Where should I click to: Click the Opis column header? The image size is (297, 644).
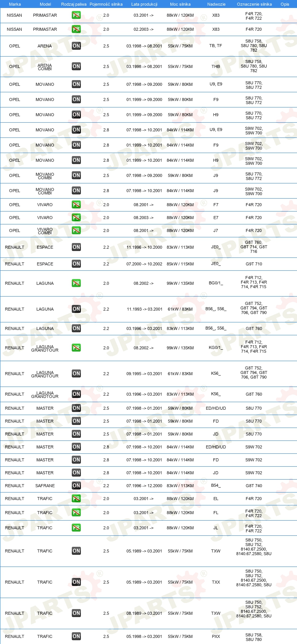point(285,4)
